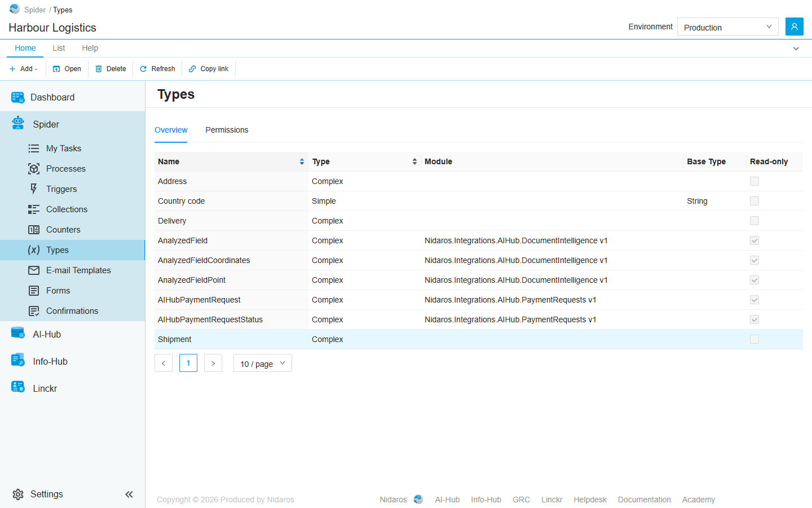Click the Copy link button

click(x=209, y=69)
